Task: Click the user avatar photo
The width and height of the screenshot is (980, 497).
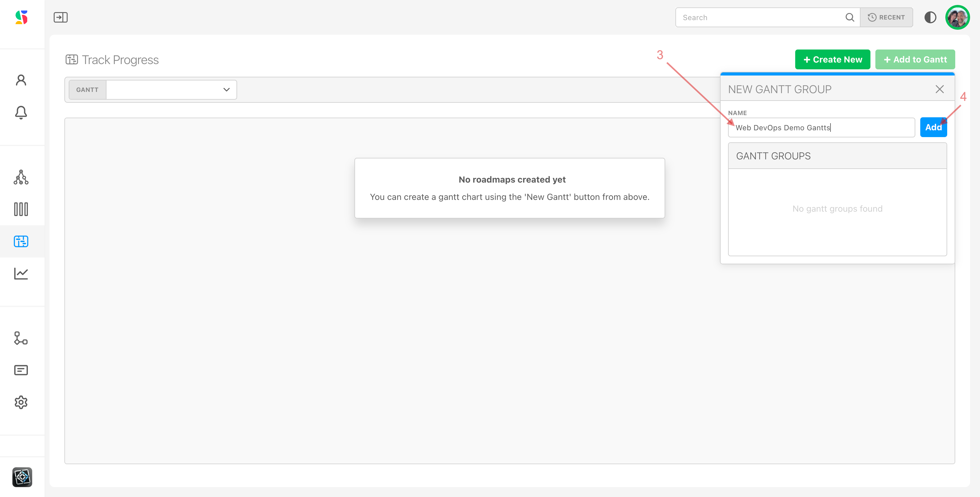Action: pyautogui.click(x=957, y=18)
